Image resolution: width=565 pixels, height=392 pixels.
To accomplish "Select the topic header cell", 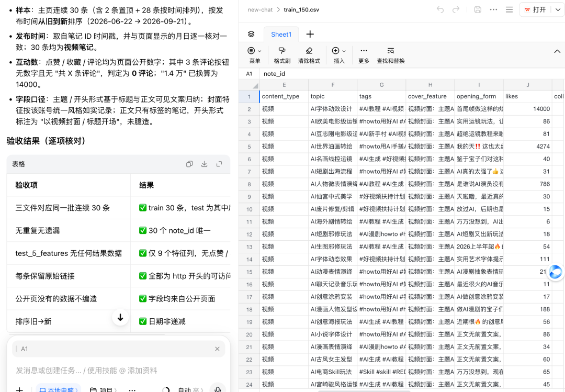I will 333,96.
